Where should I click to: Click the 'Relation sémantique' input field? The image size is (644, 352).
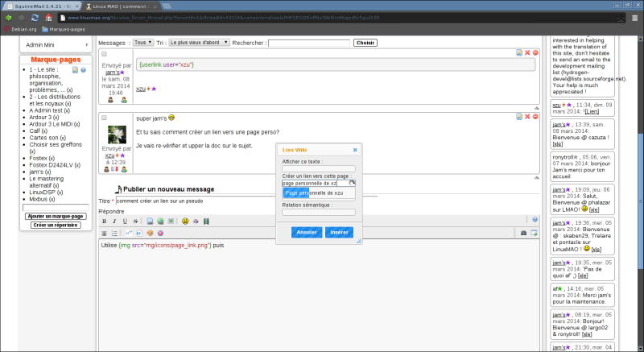tap(319, 213)
